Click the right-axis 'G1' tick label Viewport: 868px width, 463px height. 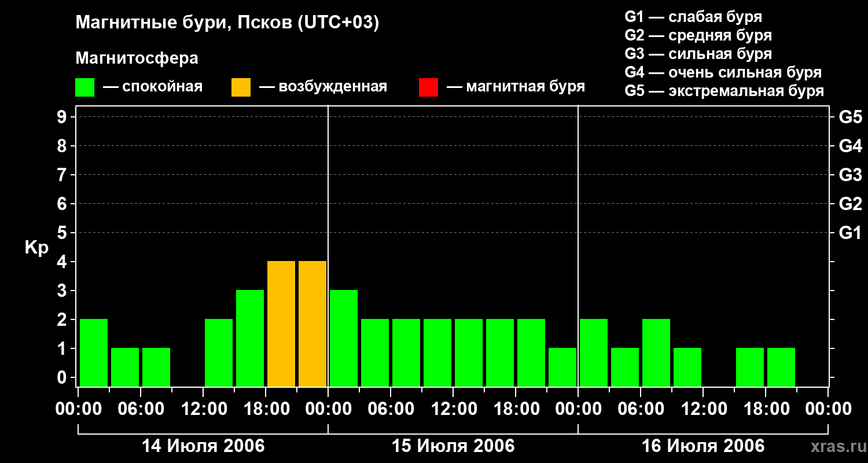pyautogui.click(x=850, y=233)
